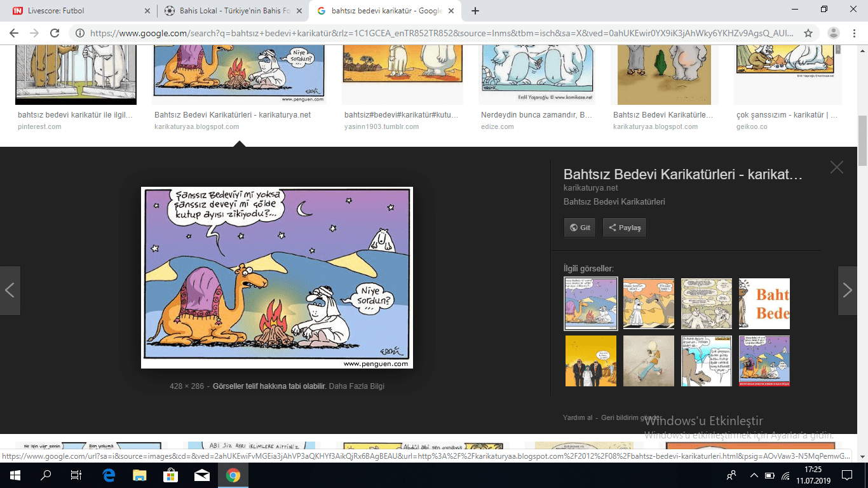This screenshot has width=868, height=488.
Task: Open a new browser tab
Action: (475, 11)
